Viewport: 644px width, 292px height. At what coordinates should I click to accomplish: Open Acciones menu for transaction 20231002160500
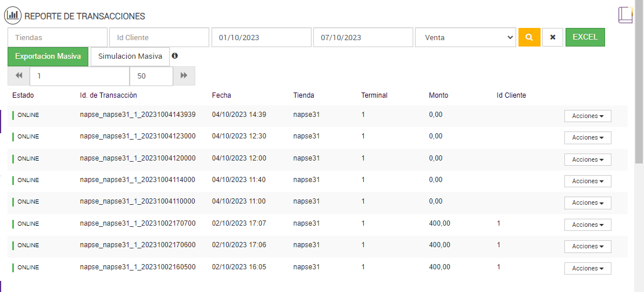tap(587, 268)
